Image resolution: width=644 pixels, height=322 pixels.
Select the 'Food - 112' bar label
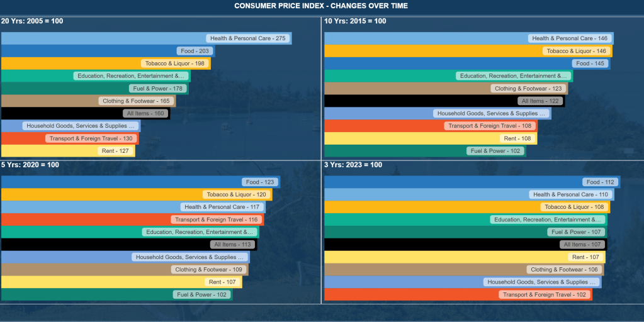point(600,182)
